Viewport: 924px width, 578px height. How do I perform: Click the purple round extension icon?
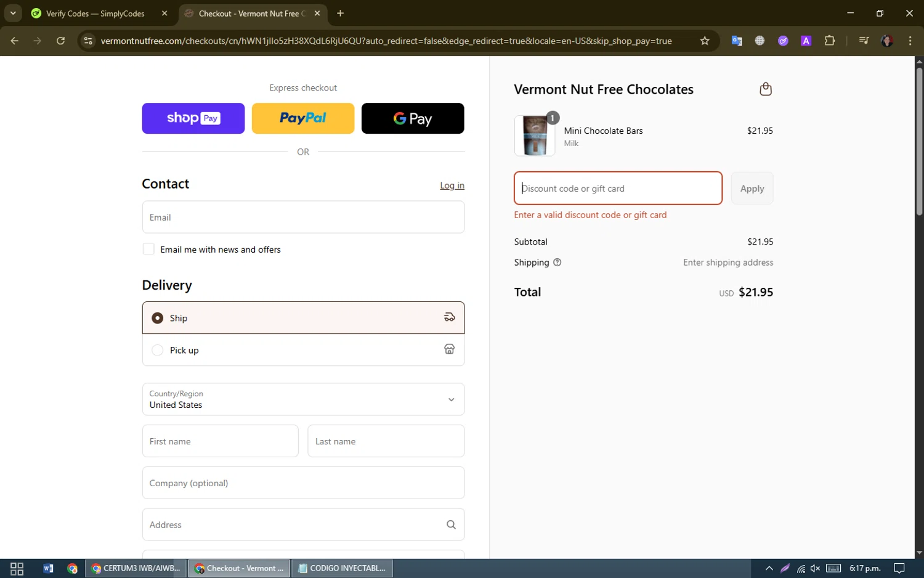click(783, 41)
